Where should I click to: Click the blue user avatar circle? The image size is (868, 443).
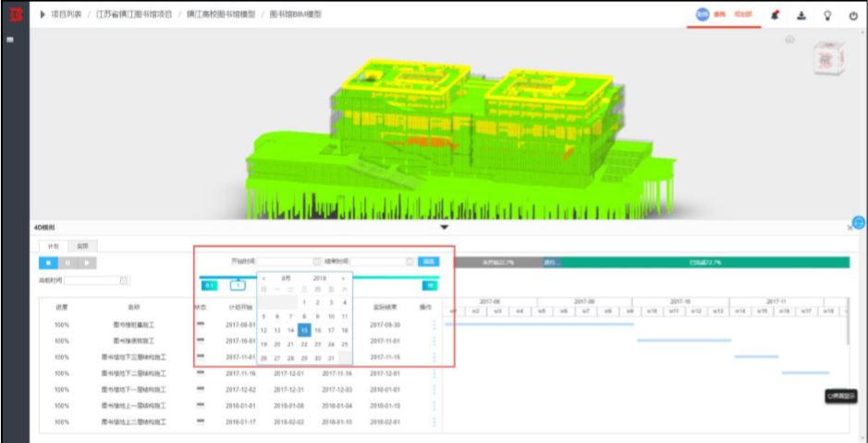point(702,15)
